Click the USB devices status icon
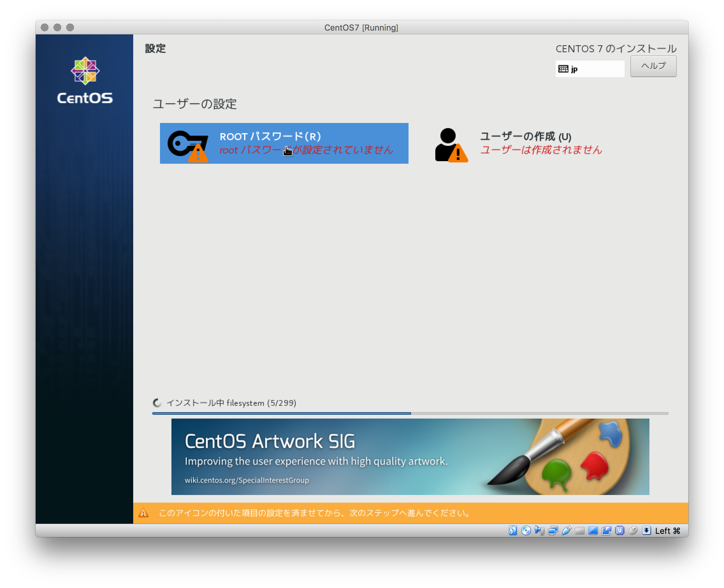 566,531
